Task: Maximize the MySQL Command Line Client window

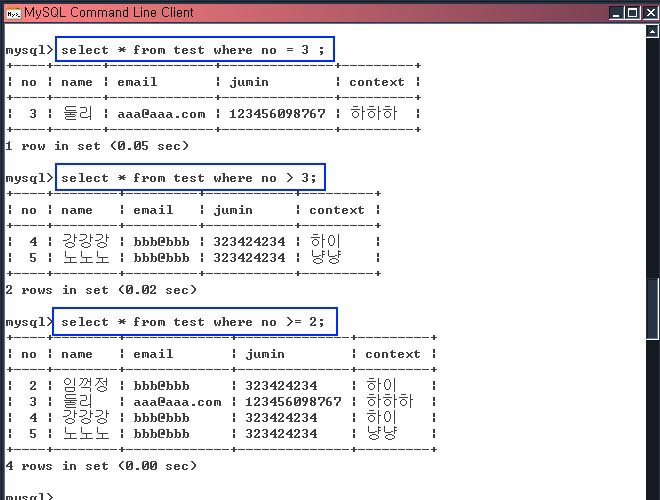Action: click(633, 13)
